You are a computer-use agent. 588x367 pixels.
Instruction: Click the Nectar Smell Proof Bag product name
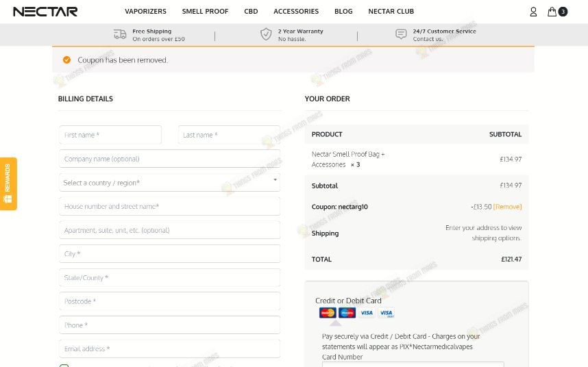pos(348,159)
